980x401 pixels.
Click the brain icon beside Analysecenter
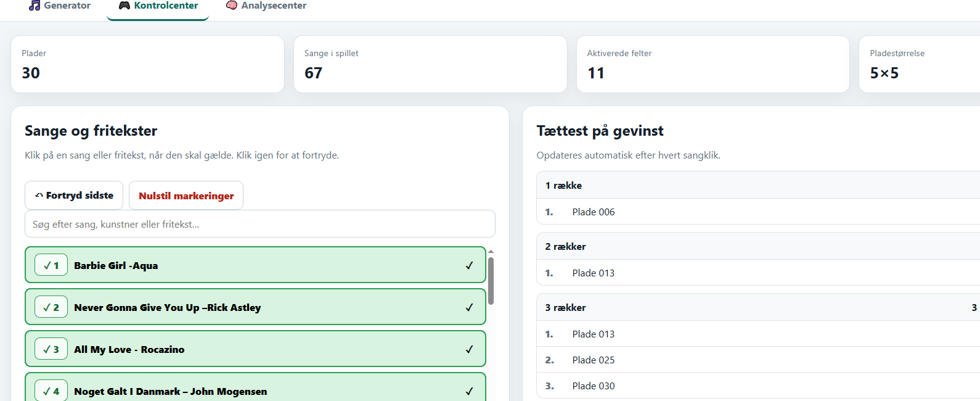pyautogui.click(x=232, y=6)
